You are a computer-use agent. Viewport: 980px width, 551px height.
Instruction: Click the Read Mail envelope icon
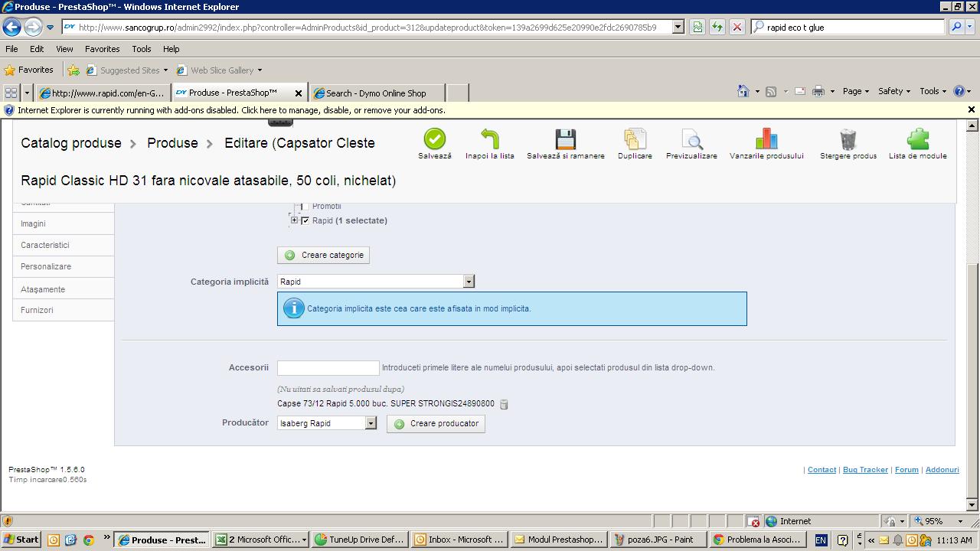(800, 91)
